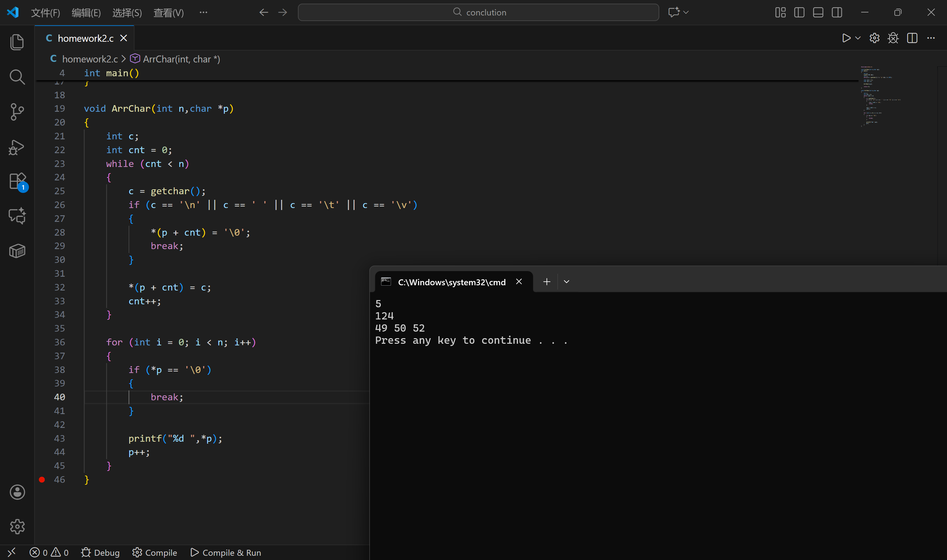Click Compile & Run in status bar

(x=226, y=552)
